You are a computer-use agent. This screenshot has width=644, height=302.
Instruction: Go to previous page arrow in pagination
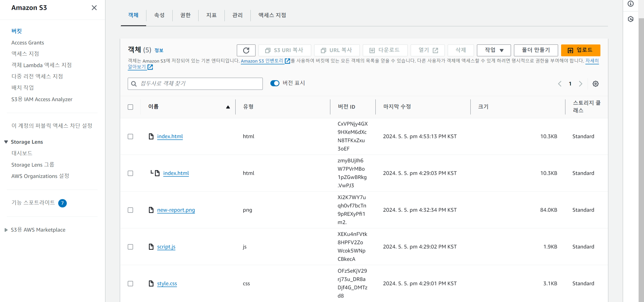[560, 84]
